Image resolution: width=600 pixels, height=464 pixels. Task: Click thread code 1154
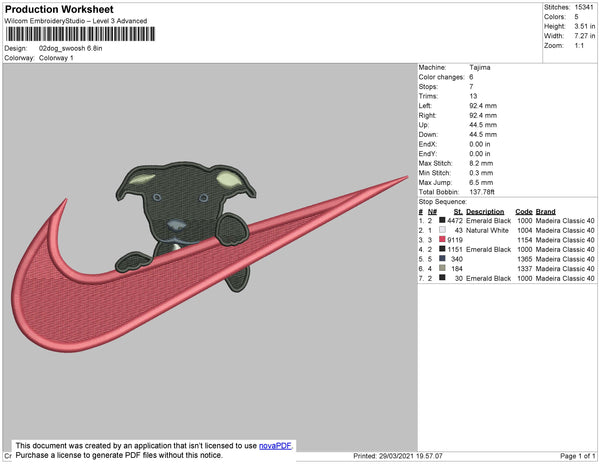click(x=525, y=240)
